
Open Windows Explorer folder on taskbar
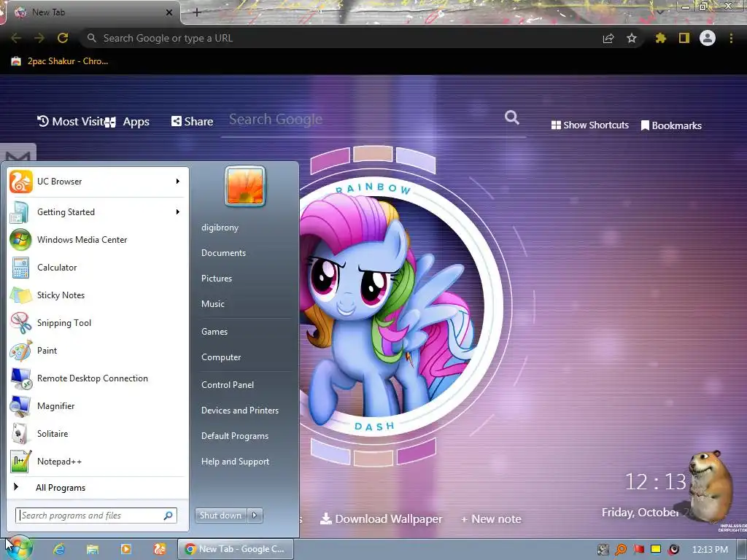tap(93, 549)
